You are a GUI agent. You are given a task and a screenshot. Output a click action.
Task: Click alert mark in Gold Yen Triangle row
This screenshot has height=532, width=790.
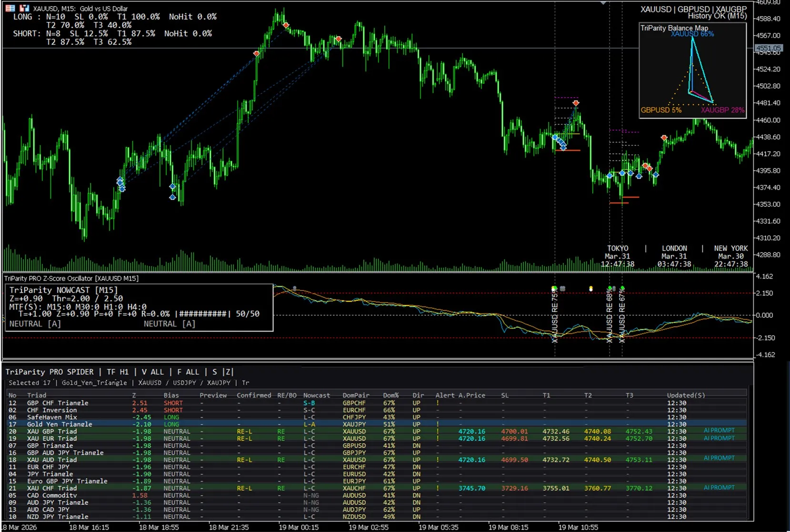[438, 424]
